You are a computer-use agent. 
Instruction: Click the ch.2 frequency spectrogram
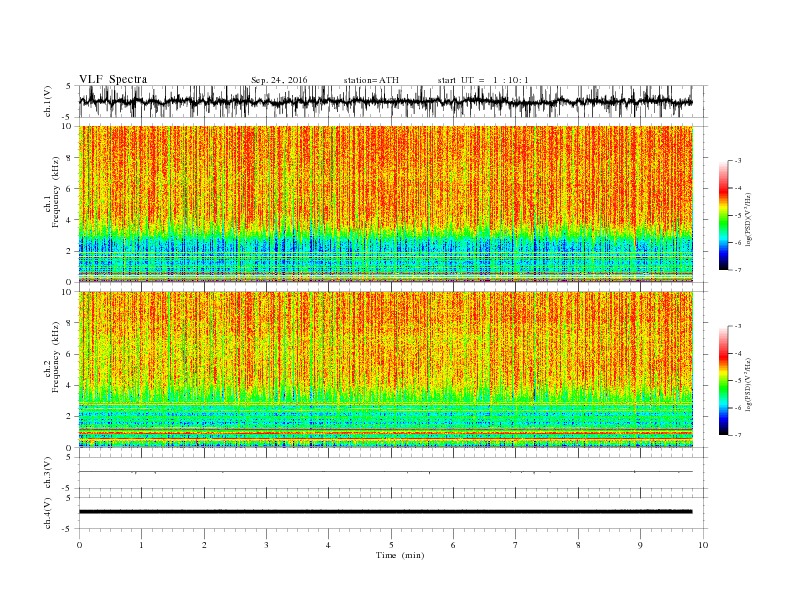tap(386, 369)
